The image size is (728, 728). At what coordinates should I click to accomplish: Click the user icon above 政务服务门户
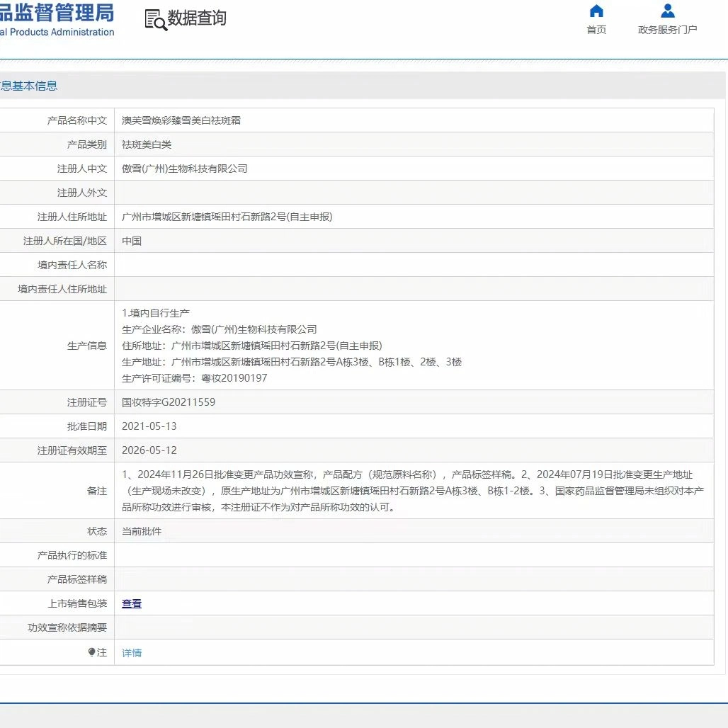(667, 11)
